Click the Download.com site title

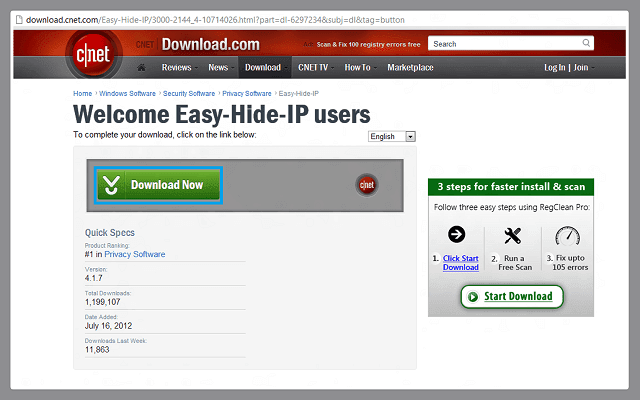pos(211,44)
